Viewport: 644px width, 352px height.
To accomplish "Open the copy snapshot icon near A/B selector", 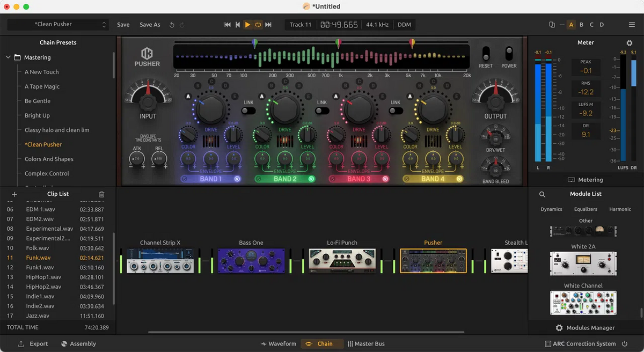I will pyautogui.click(x=552, y=24).
